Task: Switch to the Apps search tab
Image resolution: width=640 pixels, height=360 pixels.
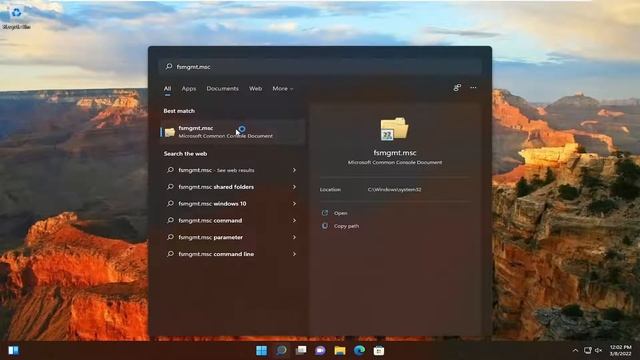Action: tap(189, 89)
